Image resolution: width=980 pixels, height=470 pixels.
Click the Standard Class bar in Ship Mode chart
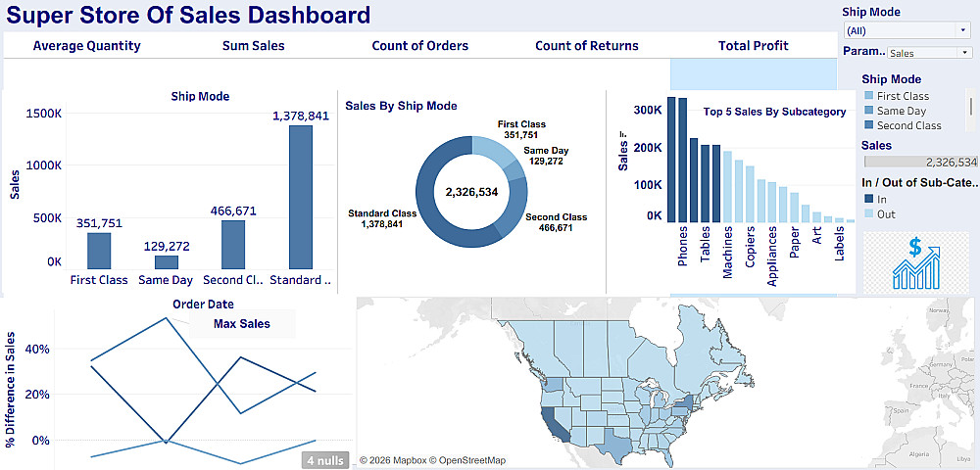tap(300, 196)
